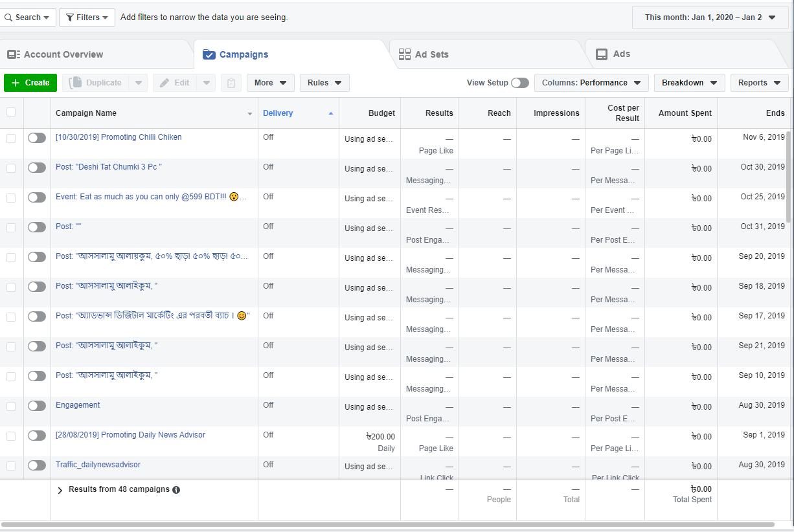Tick checkbox for Promoting Chilli Chiken campaign
Image resolution: width=794 pixels, height=532 pixels.
tap(11, 138)
